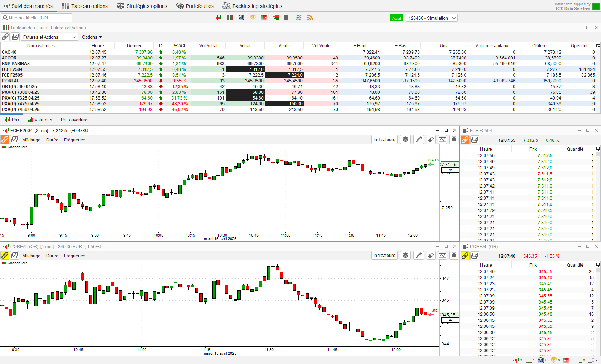Open the Portefeuilles tab
Screen dimensions: 601x364
tap(195, 6)
